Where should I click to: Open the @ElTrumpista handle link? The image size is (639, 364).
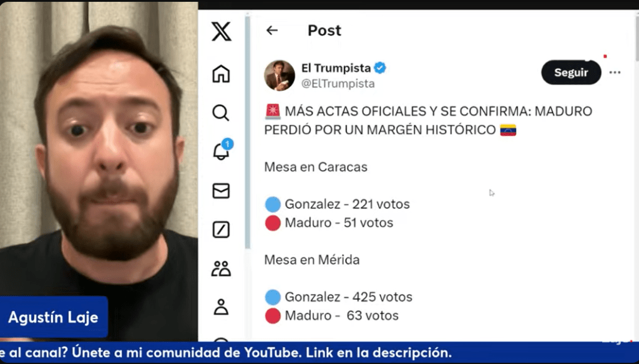click(338, 84)
